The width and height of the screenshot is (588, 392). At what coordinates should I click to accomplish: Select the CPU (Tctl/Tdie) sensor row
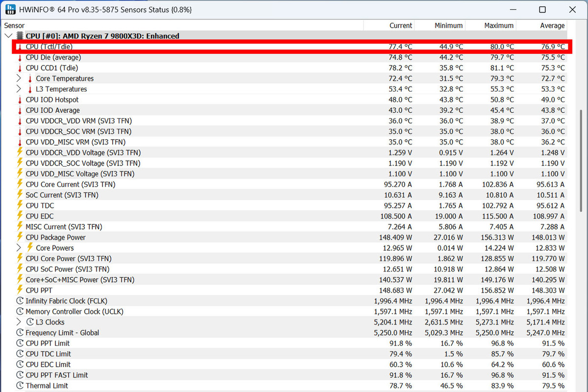pos(291,47)
